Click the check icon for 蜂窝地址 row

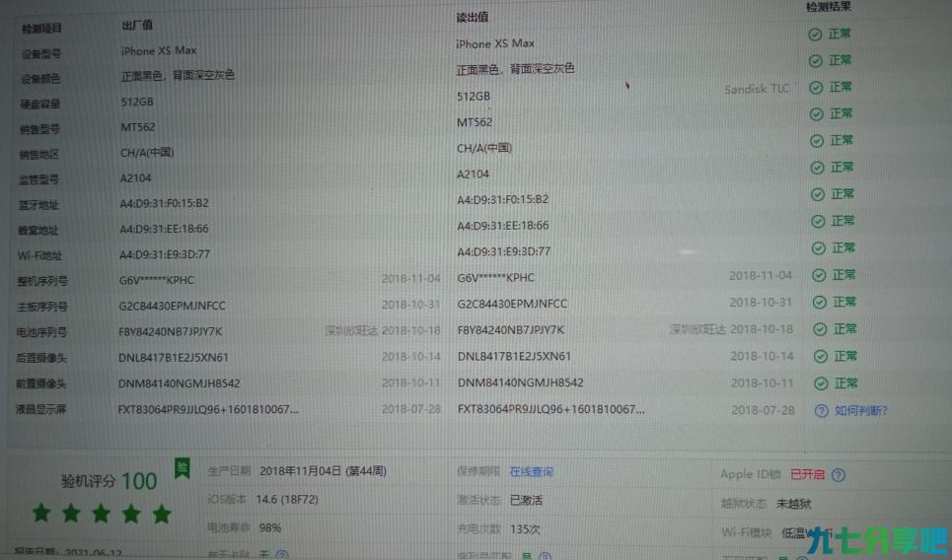(x=819, y=222)
